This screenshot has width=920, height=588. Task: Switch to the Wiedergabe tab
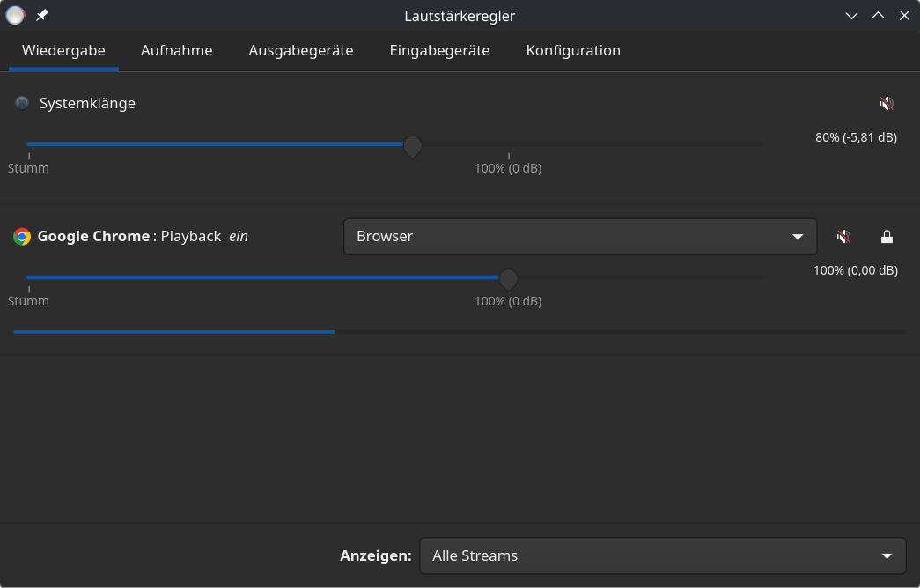[63, 50]
